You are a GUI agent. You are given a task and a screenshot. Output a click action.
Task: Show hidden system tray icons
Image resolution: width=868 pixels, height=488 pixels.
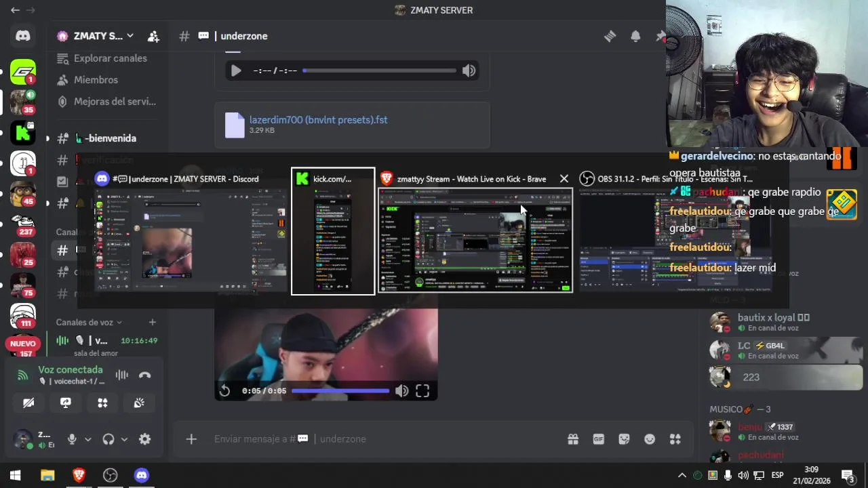point(682,475)
